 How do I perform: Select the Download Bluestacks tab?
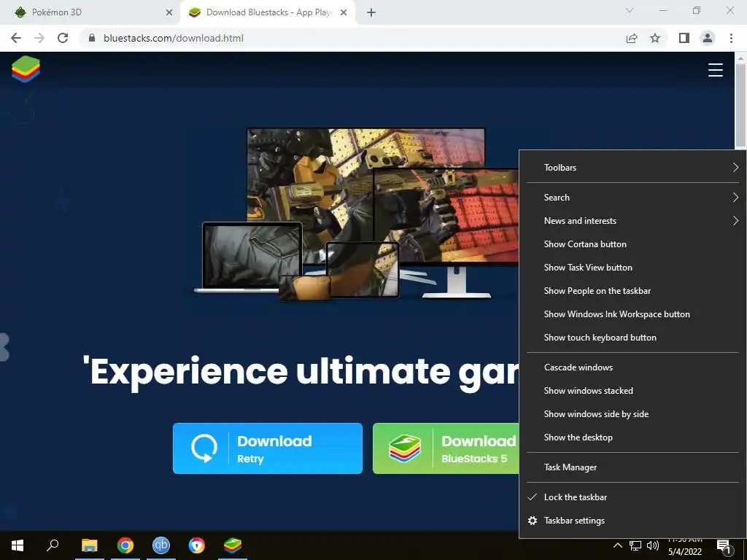point(269,12)
